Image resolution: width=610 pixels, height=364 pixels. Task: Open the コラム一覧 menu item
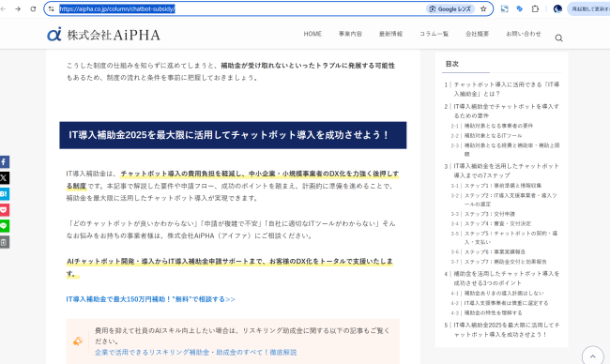434,34
